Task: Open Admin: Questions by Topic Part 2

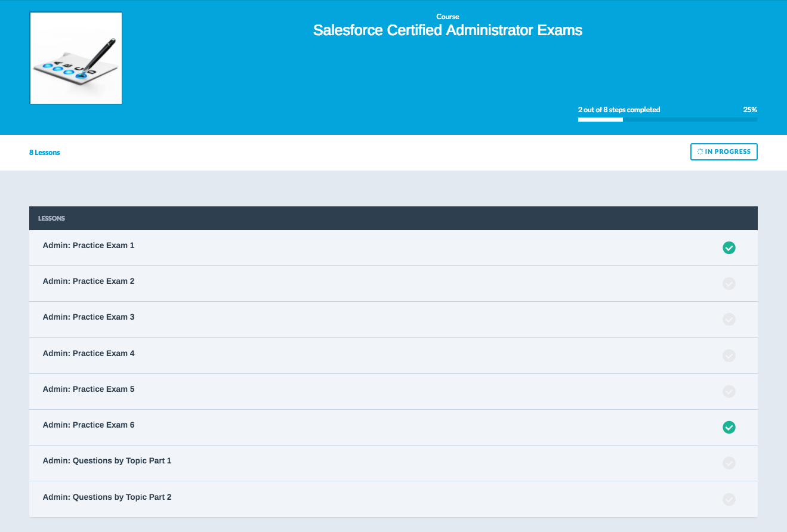Action: point(107,497)
